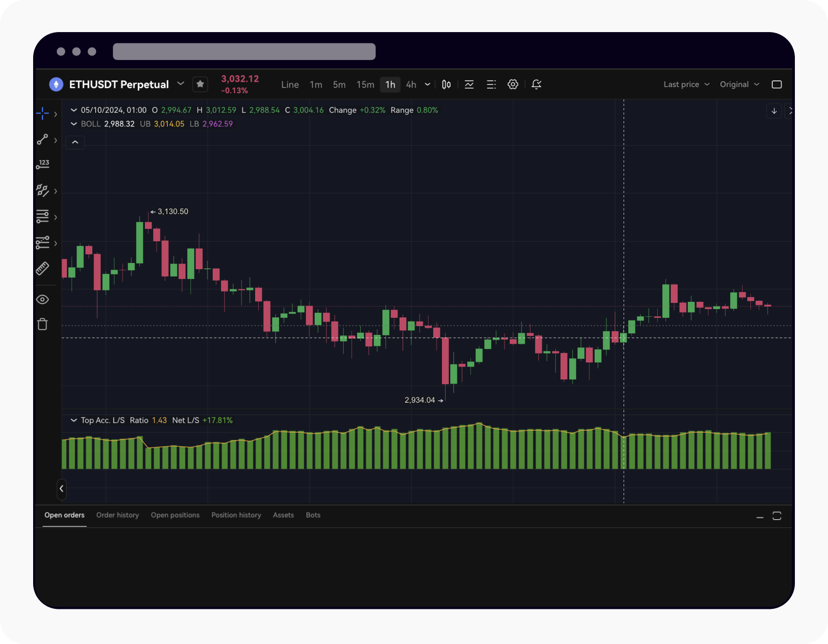Expand the ETHUSDT Perpetual pair dropdown
Viewport: 828px width, 644px height.
click(x=181, y=84)
